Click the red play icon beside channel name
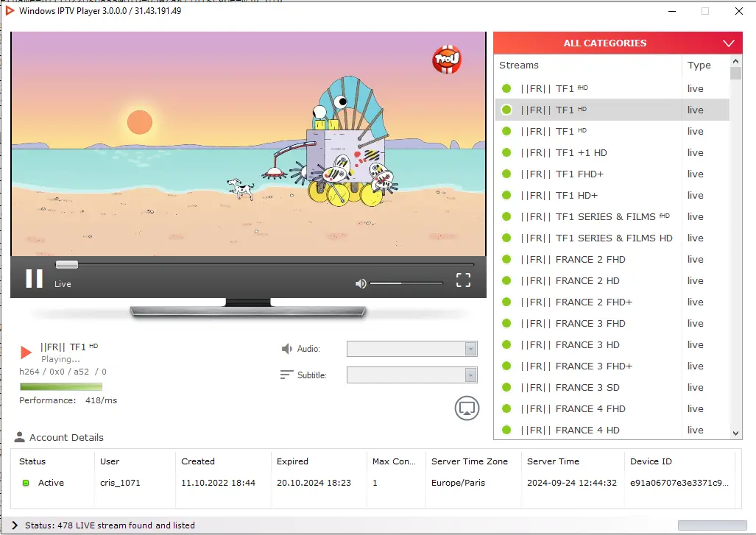The image size is (756, 535). tap(26, 352)
